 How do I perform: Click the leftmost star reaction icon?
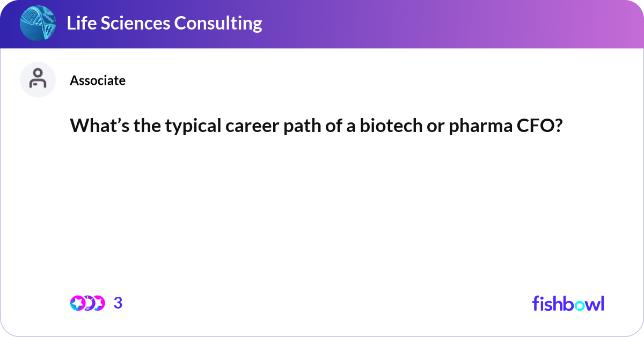[77, 303]
